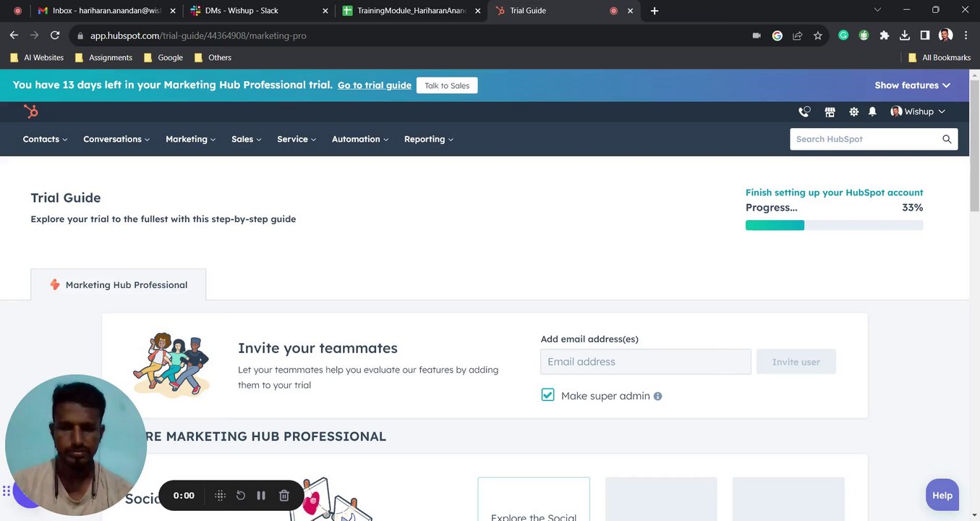Viewport: 980px width, 521px height.
Task: Switch to the Gmail Inbox tab
Action: pos(106,11)
